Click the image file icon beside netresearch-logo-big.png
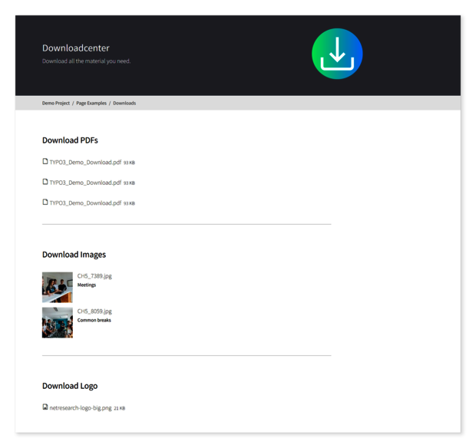The height and width of the screenshot is (448, 476). [x=45, y=407]
